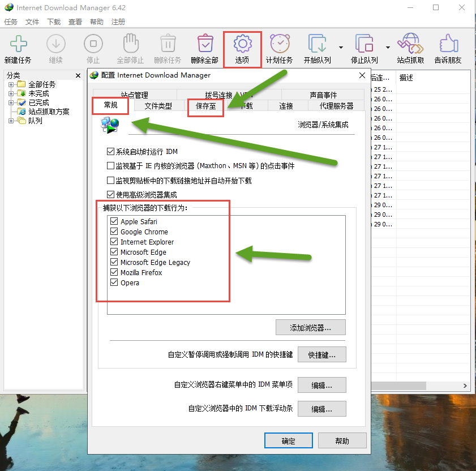
Task: Open the Start Queue dropdown arrow
Action: pos(341,48)
